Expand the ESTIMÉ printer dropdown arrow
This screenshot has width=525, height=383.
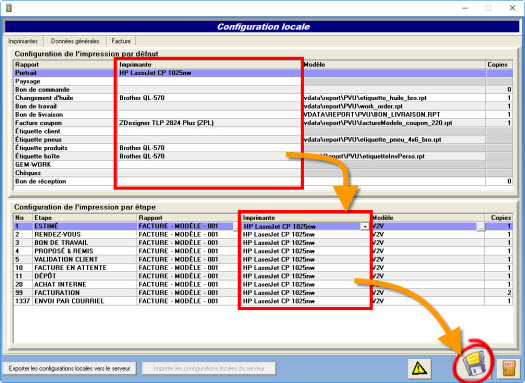coord(365,227)
